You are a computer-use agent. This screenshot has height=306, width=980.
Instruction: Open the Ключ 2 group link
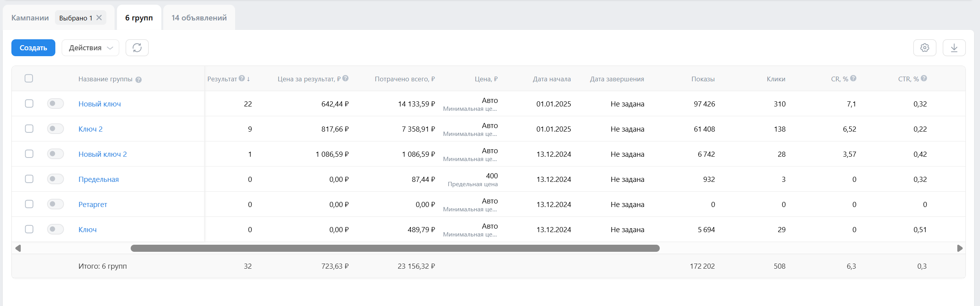(x=90, y=129)
